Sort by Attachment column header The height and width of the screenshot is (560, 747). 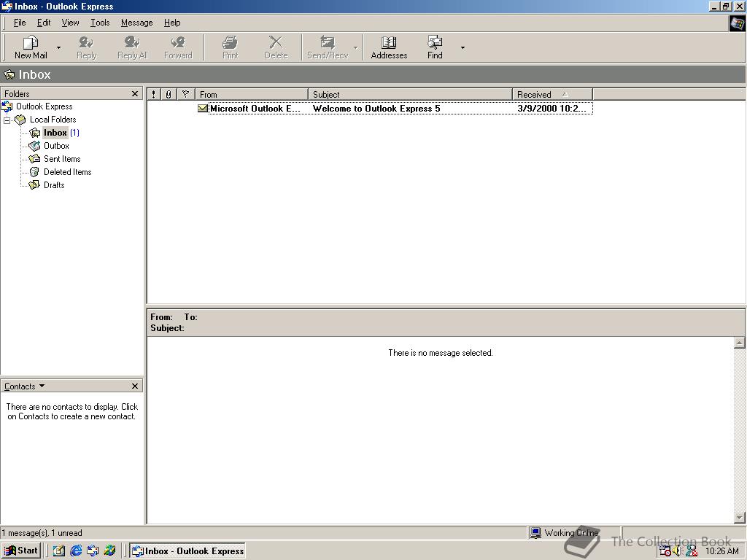(x=169, y=94)
